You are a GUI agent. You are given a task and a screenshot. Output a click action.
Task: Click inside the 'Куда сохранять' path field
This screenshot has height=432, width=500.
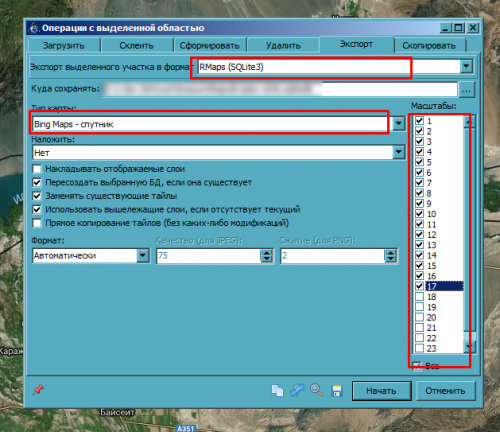[280, 90]
